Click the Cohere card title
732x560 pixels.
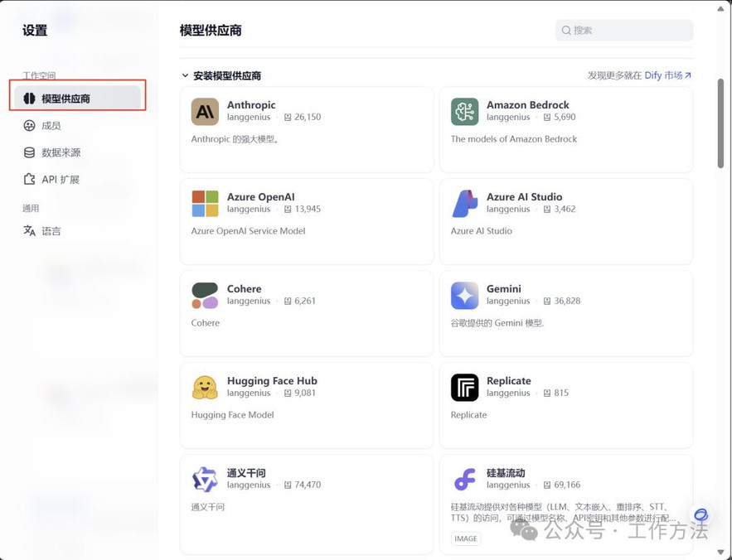coord(245,289)
